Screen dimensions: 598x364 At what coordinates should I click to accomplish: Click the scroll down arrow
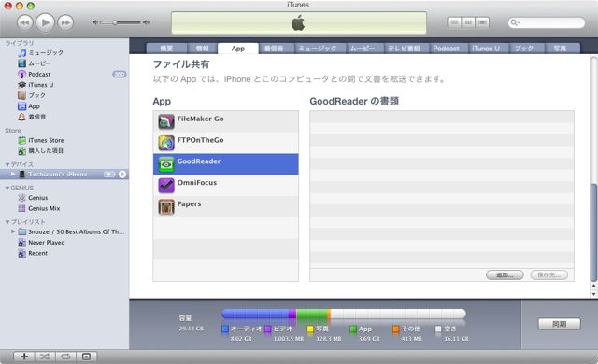pyautogui.click(x=593, y=294)
